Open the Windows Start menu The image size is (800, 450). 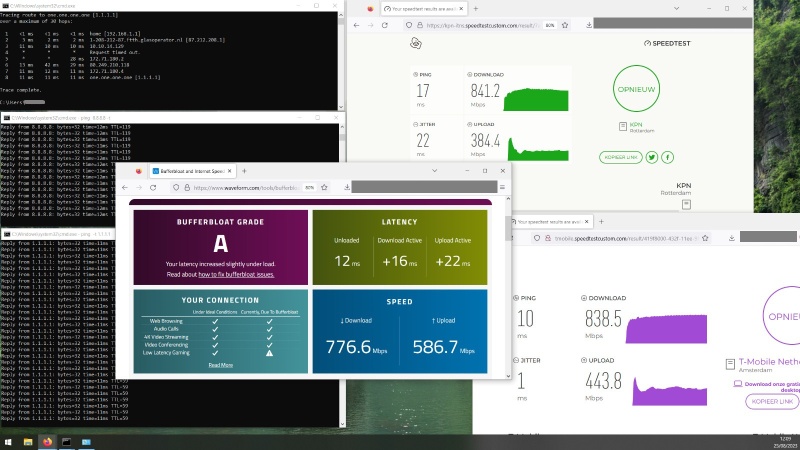(8, 442)
